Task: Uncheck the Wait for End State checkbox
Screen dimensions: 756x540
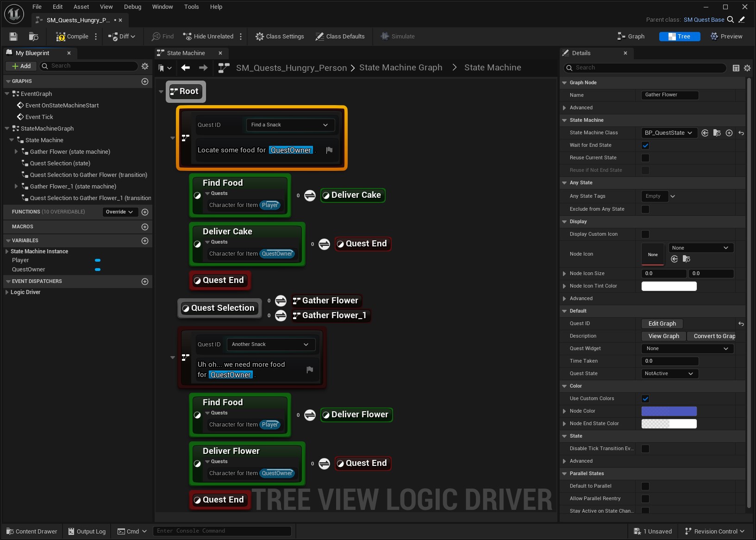Action: [x=646, y=145]
